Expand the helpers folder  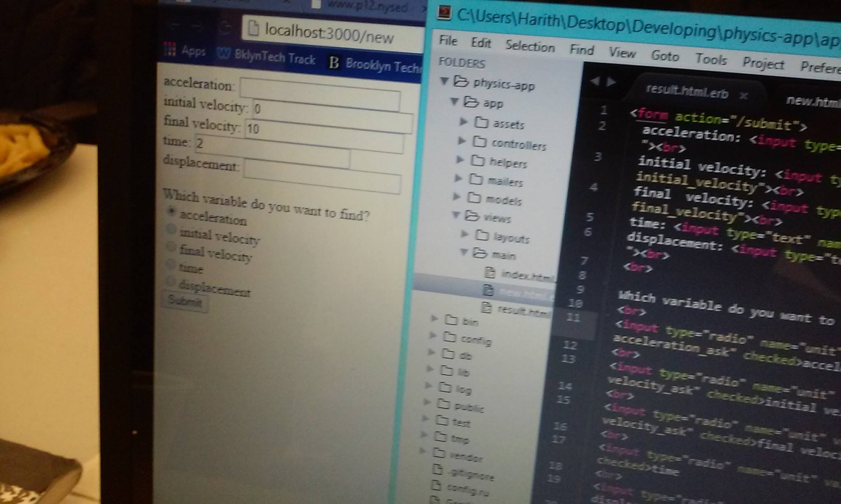click(x=460, y=160)
